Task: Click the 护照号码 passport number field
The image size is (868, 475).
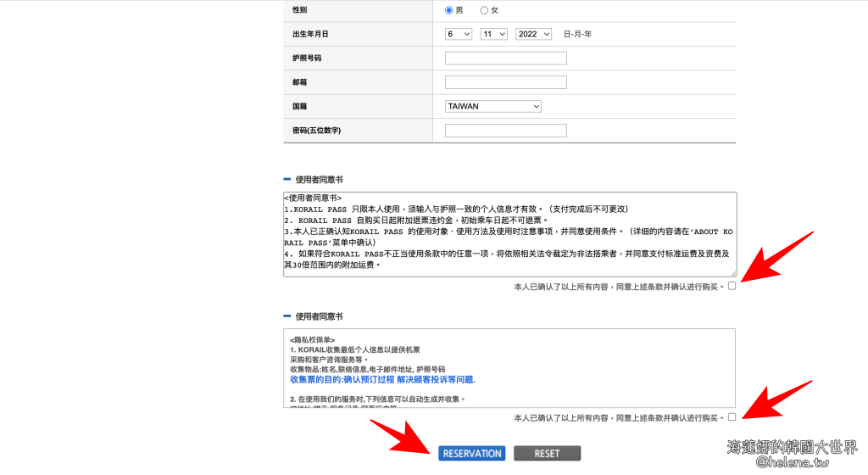Action: pyautogui.click(x=506, y=59)
